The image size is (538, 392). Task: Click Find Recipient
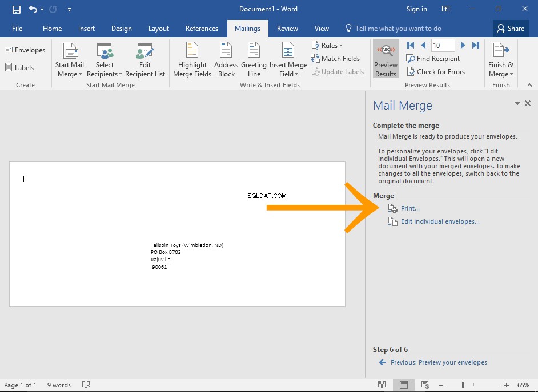click(433, 59)
